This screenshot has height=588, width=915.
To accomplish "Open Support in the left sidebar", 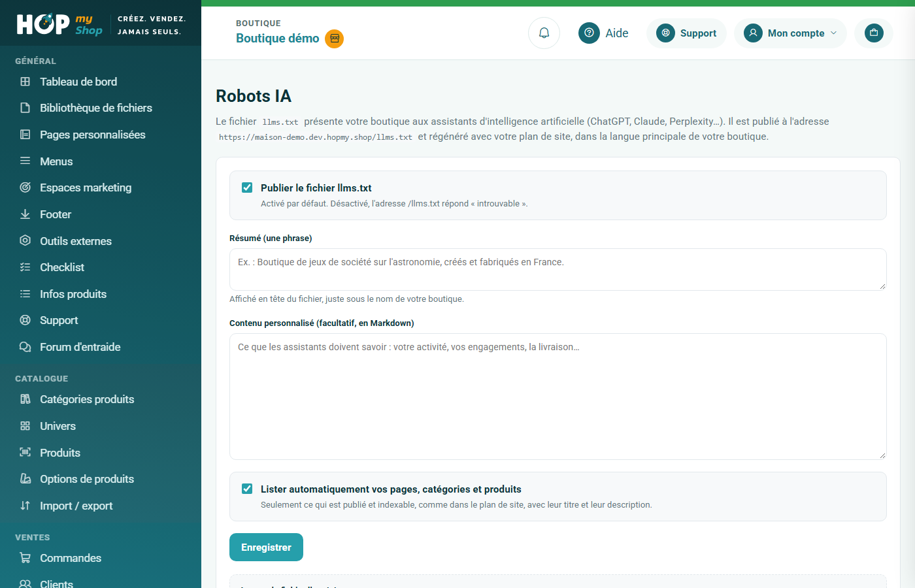I will pyautogui.click(x=59, y=320).
